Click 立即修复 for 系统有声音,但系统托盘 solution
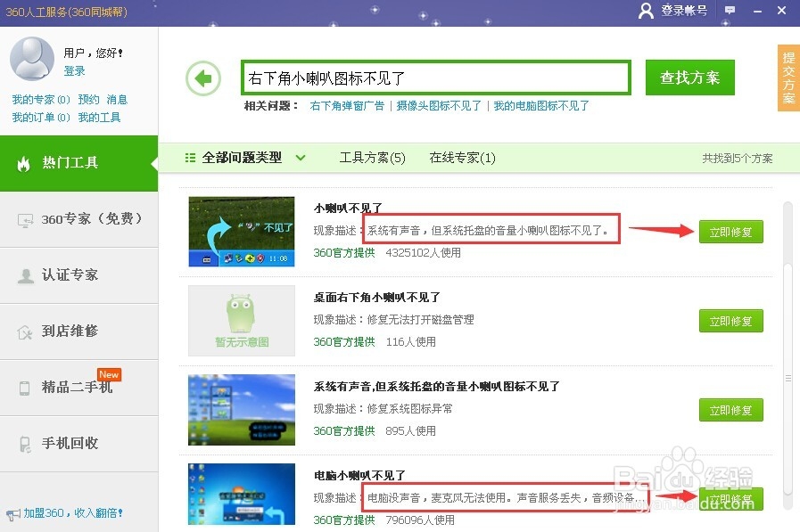Viewport: 800px width, 532px height. pyautogui.click(x=730, y=410)
